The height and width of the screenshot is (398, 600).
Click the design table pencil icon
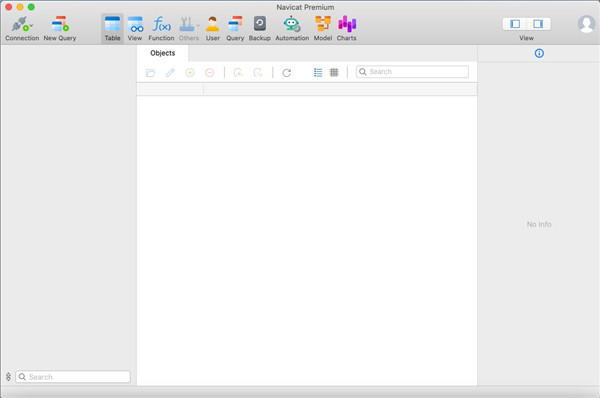pyautogui.click(x=170, y=73)
